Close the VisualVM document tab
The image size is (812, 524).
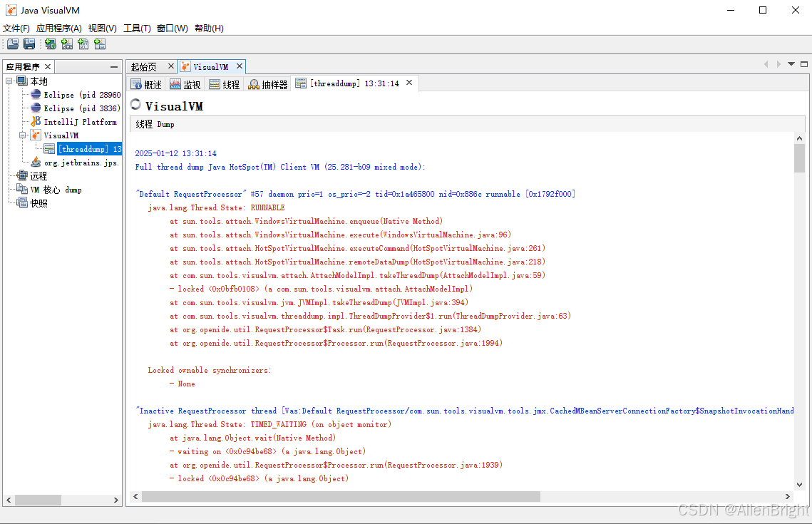click(x=240, y=66)
